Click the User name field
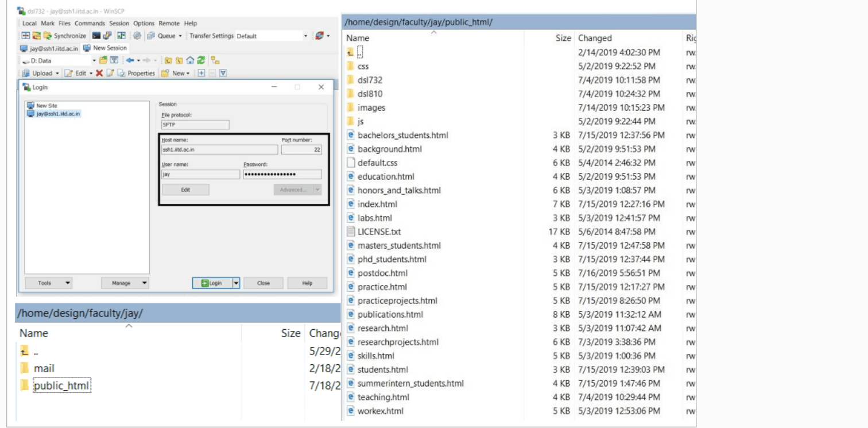The height and width of the screenshot is (428, 868). click(x=201, y=174)
